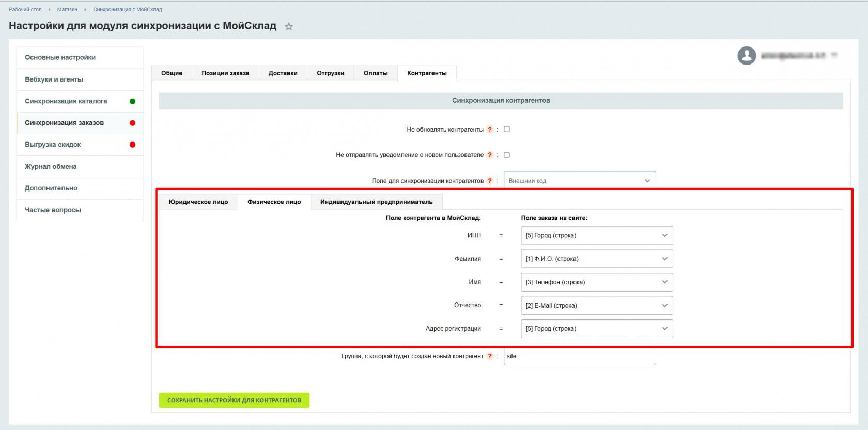Viewport: 868px width, 430px height.
Task: Open 'Внешний код' sync field dropdown
Action: [x=580, y=181]
